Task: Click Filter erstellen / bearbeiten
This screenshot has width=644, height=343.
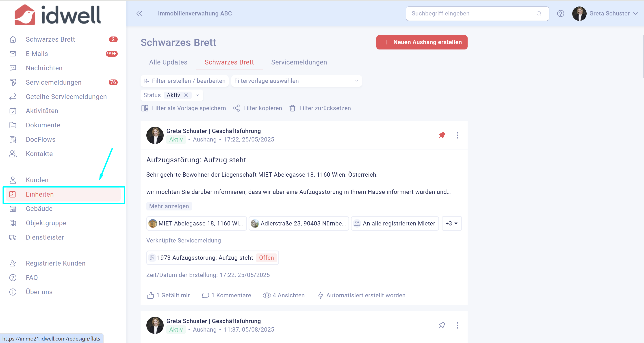Action: (x=184, y=81)
